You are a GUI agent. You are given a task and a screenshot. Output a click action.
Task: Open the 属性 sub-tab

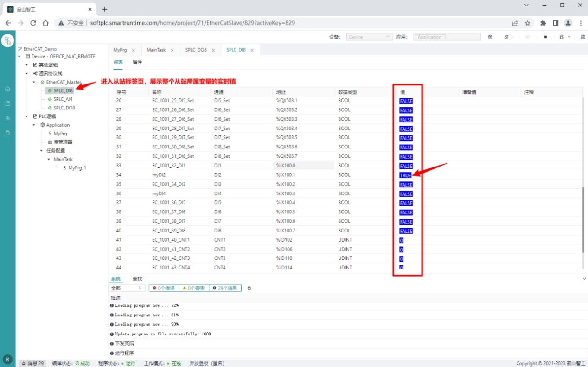point(137,62)
